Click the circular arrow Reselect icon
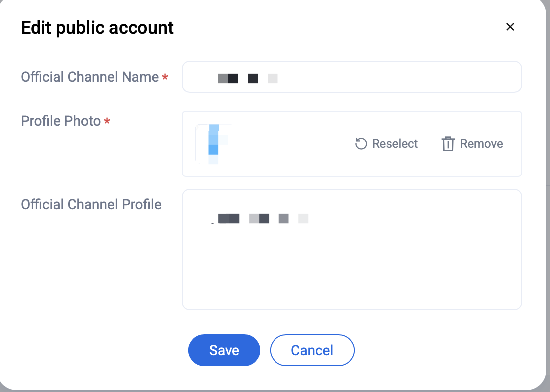Screen dimensions: 550x392 [x=361, y=144]
